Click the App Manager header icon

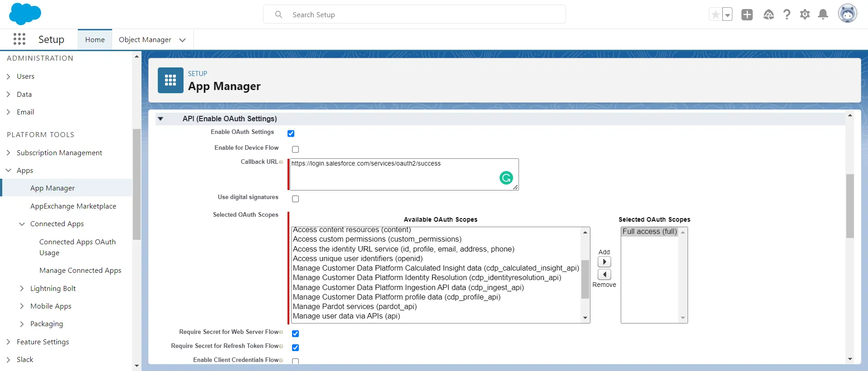click(x=170, y=80)
